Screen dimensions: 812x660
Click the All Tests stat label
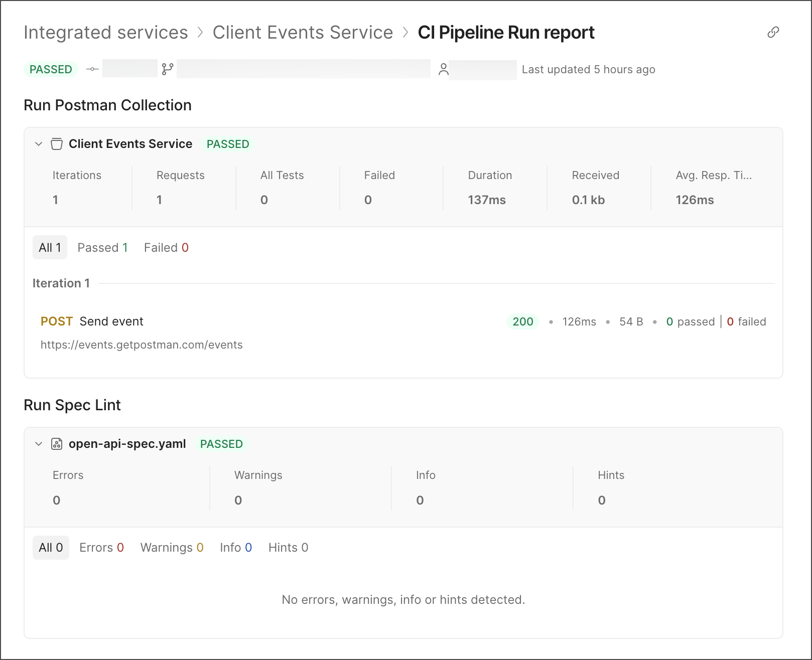[x=282, y=175]
